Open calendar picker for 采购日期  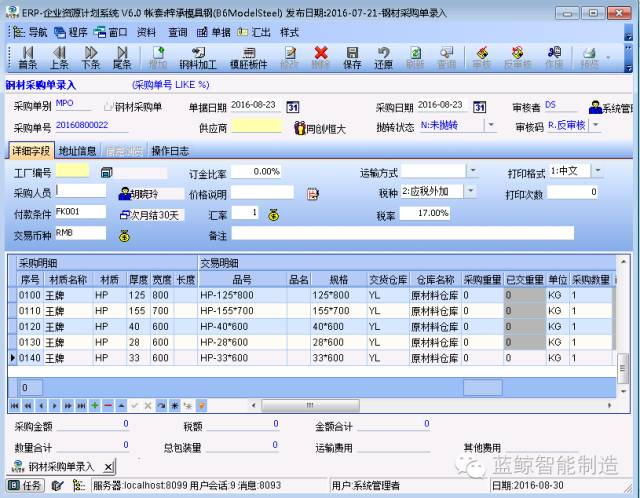coord(479,107)
